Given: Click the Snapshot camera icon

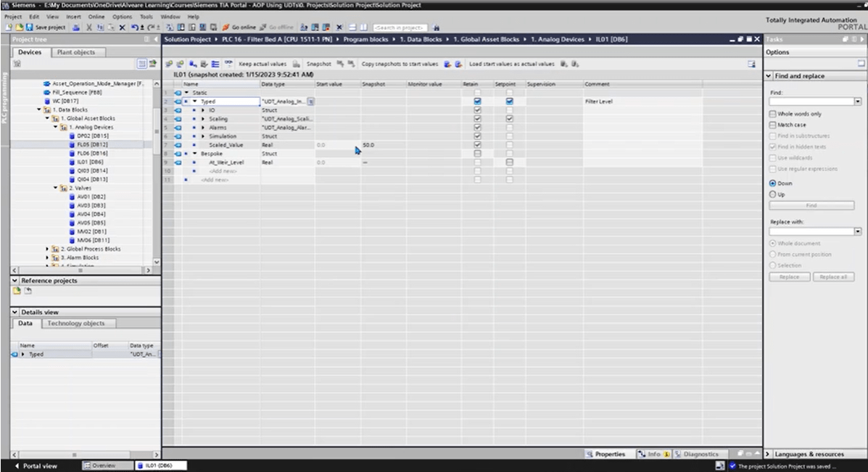Looking at the screenshot, I should coord(296,64).
